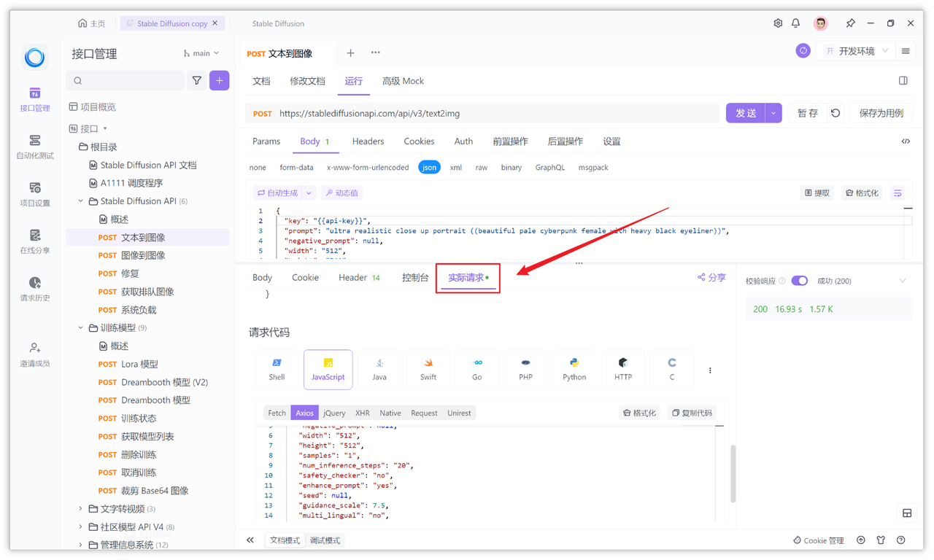Click the interface search input field

coord(126,81)
